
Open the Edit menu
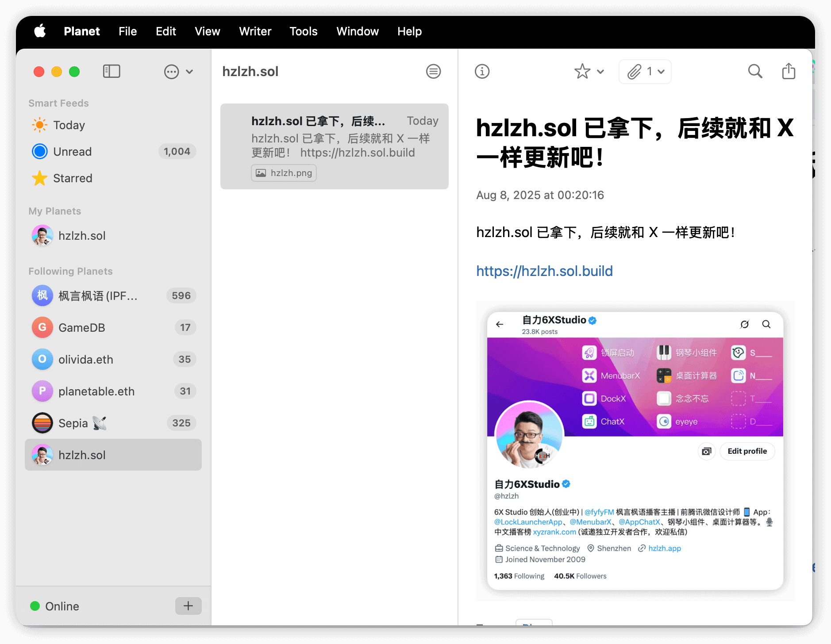click(x=166, y=31)
